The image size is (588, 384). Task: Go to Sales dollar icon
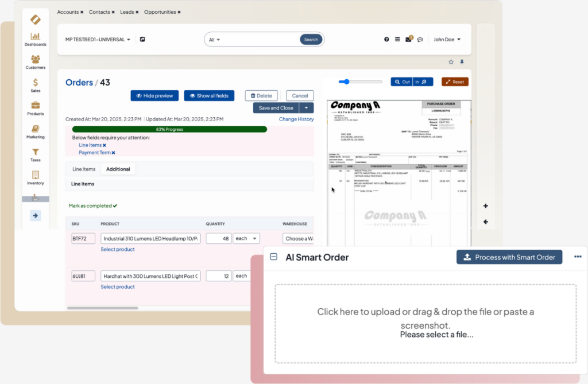pyautogui.click(x=35, y=86)
